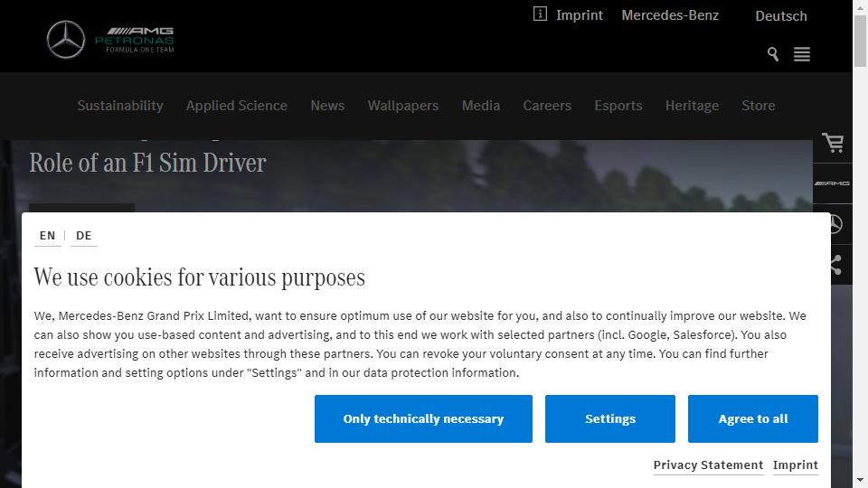Image resolution: width=868 pixels, height=488 pixels.
Task: Open the Privacy Statement link
Action: pyautogui.click(x=708, y=465)
